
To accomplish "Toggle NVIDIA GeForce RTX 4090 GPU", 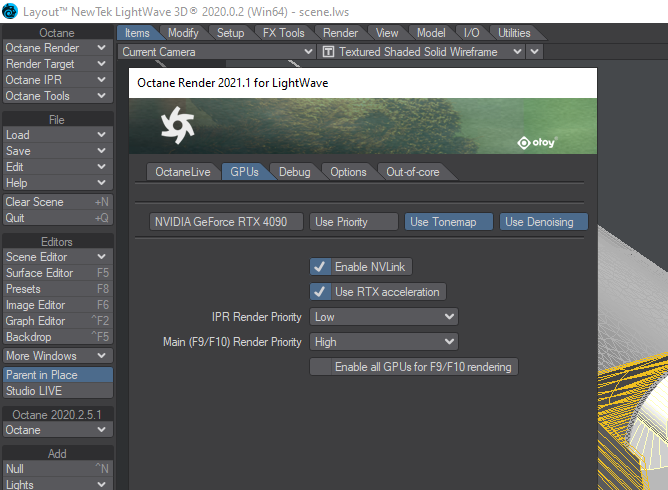I will click(x=226, y=222).
